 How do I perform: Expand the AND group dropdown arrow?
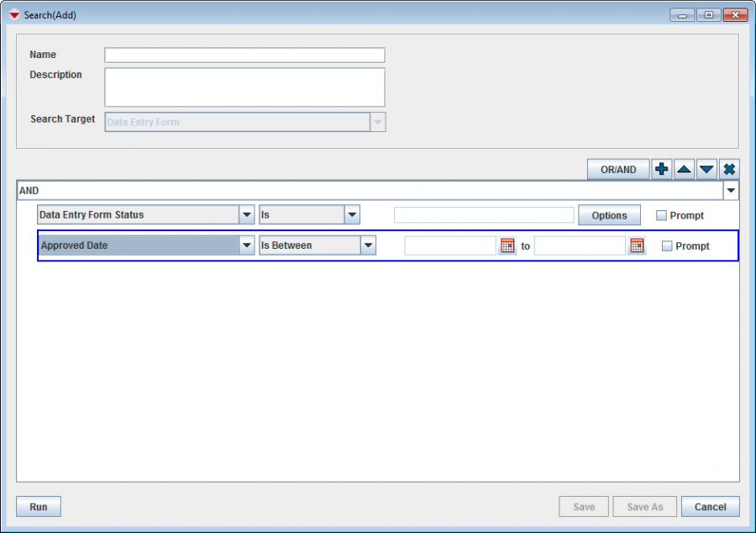tap(732, 191)
